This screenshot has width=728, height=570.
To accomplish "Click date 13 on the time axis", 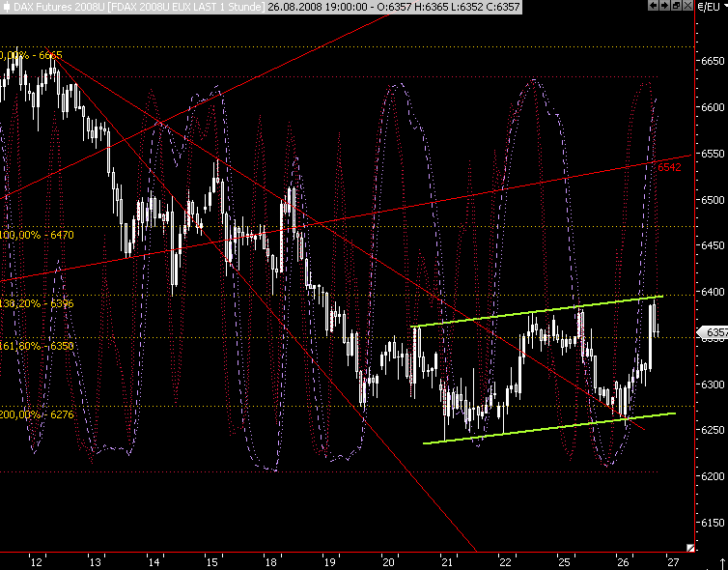I will click(x=95, y=562).
